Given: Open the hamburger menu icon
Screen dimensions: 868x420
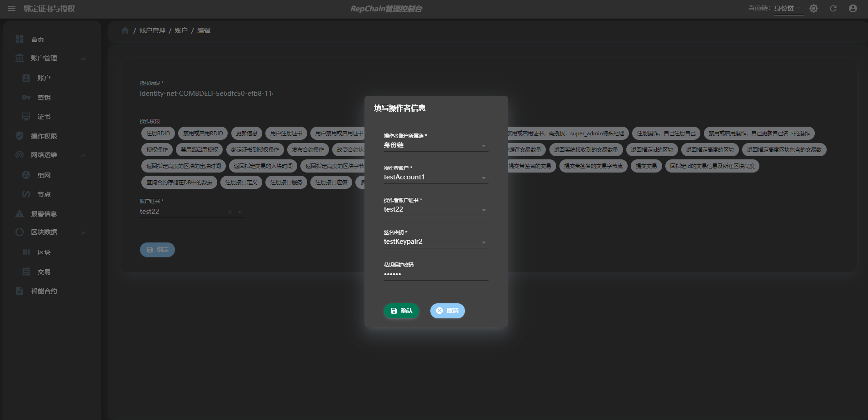Looking at the screenshot, I should point(12,9).
